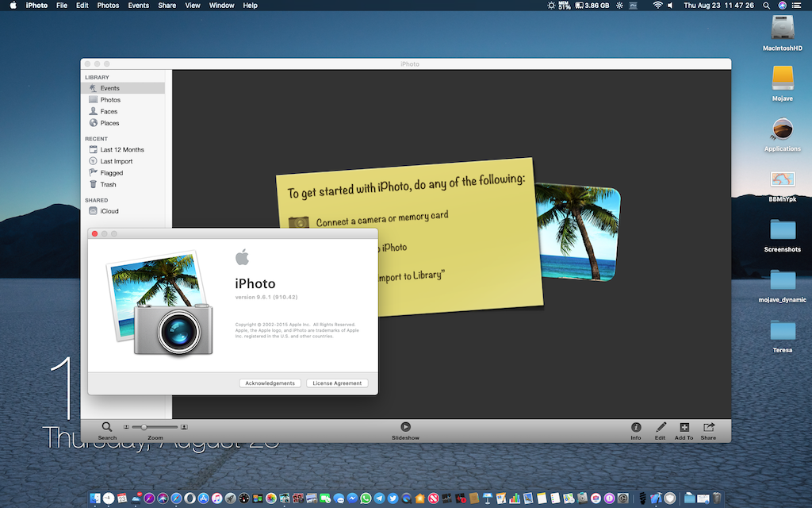Launch Keynote from the Dock
812x508 pixels.
pyautogui.click(x=488, y=498)
